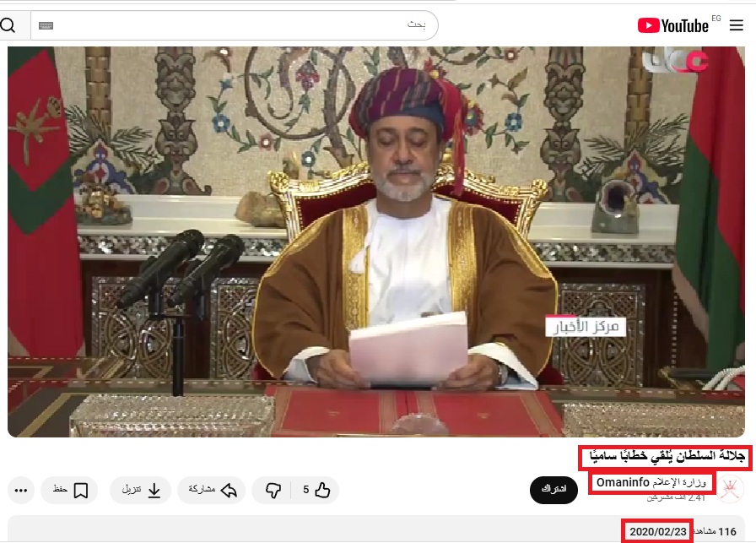Focus the بحث search input field
This screenshot has height=543, width=756.
tap(337, 25)
